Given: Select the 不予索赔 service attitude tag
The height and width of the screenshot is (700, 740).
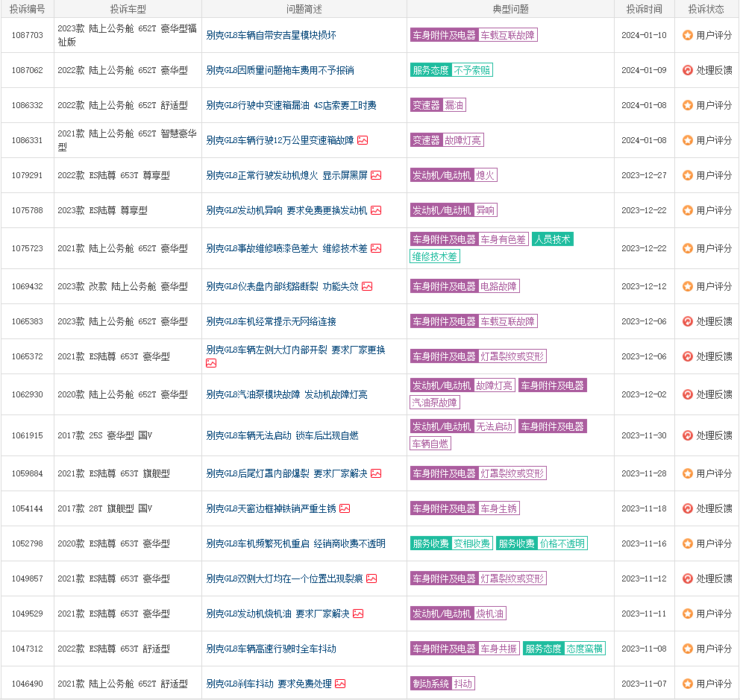Looking at the screenshot, I should coord(472,70).
